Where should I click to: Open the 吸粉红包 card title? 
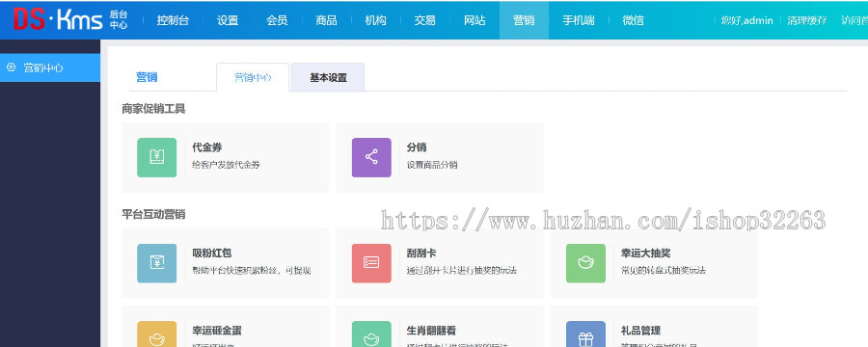click(x=212, y=253)
